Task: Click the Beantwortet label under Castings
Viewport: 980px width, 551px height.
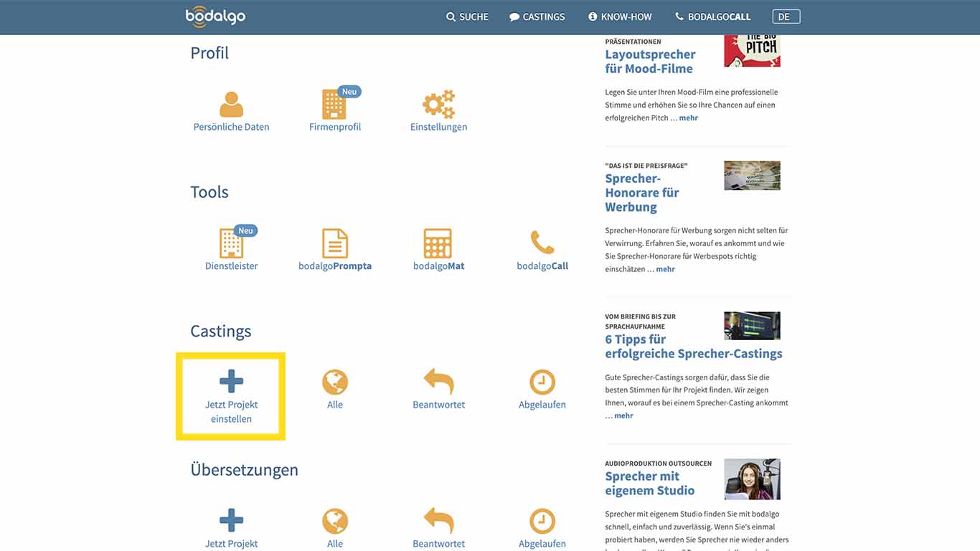Action: (x=438, y=405)
